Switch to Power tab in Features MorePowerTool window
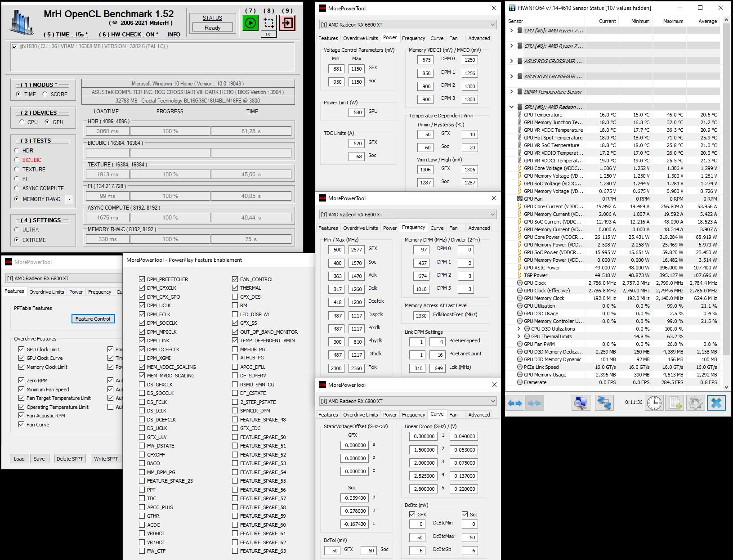The height and width of the screenshot is (560, 733). coord(76,292)
